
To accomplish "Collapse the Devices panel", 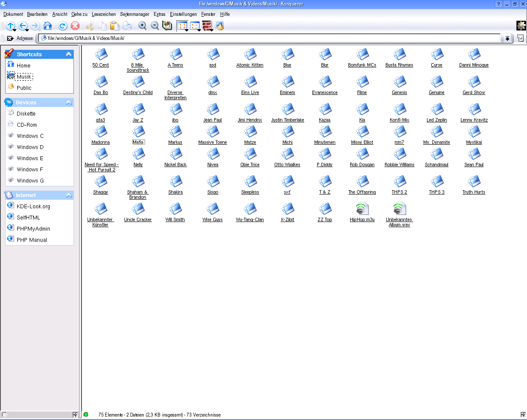I will [69, 102].
